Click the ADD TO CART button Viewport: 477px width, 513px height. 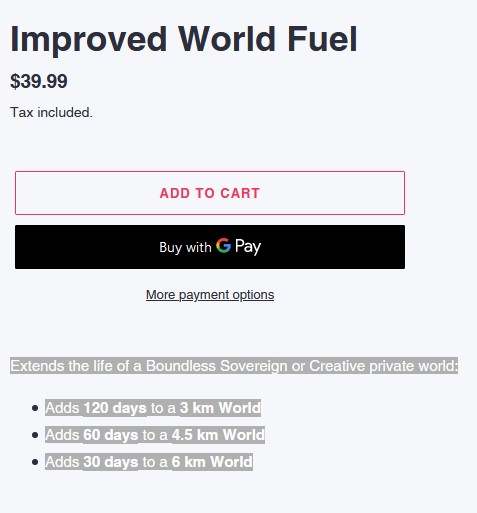click(x=210, y=193)
